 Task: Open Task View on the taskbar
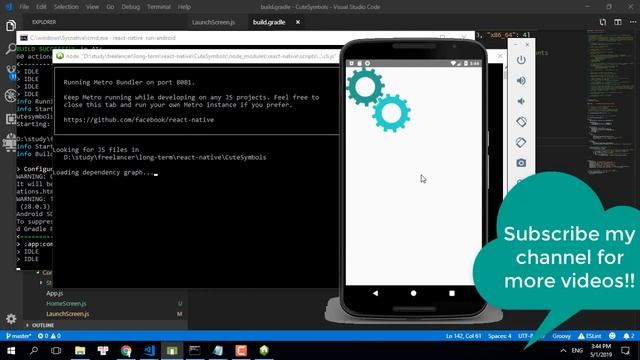[x=56, y=351]
